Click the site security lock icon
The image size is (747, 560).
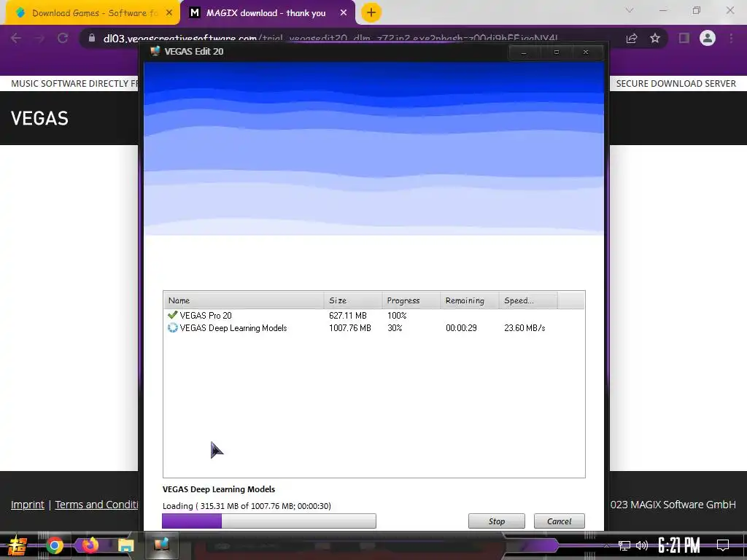(x=92, y=38)
